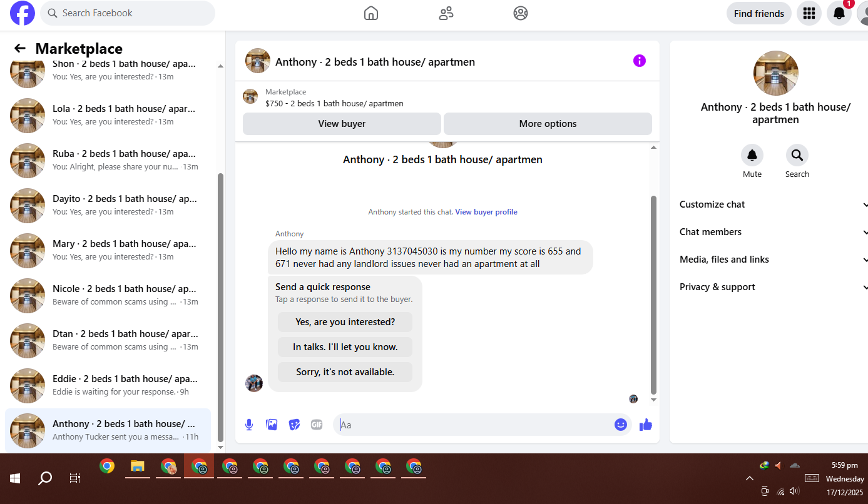This screenshot has width=868, height=504.
Task: Show hidden tray icons chevron
Action: point(749,478)
